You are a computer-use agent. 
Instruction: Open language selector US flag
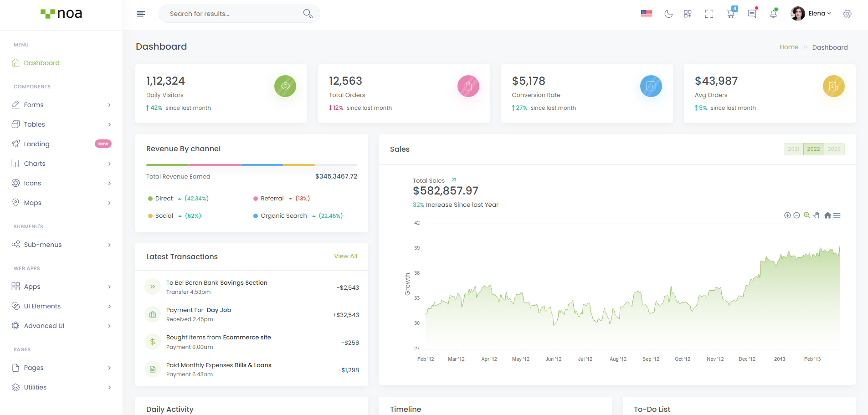pyautogui.click(x=646, y=14)
